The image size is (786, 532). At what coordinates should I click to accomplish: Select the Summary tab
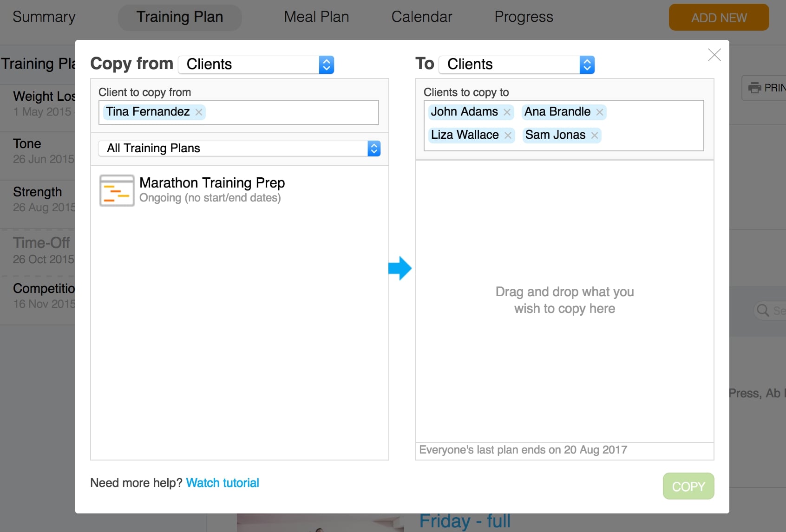pos(44,17)
